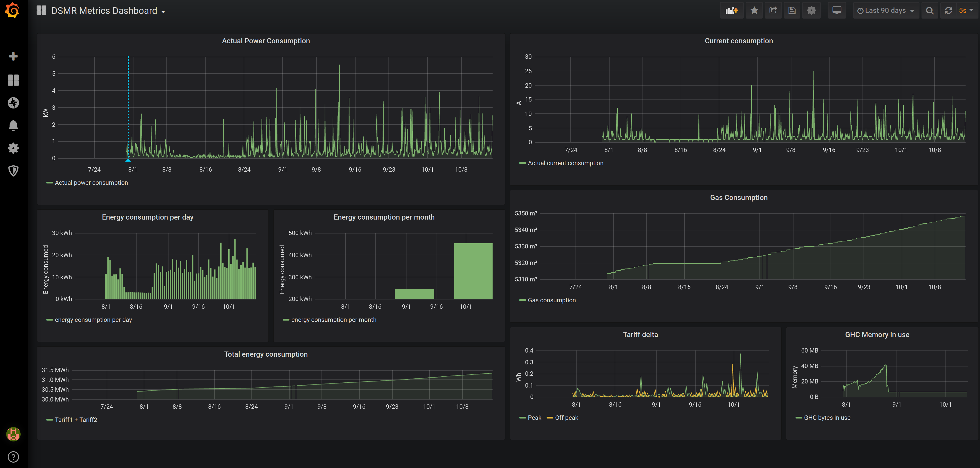Click the green color swatch beside Tariff1 + Tariff2
Screen dimensions: 980x468
(x=49, y=420)
